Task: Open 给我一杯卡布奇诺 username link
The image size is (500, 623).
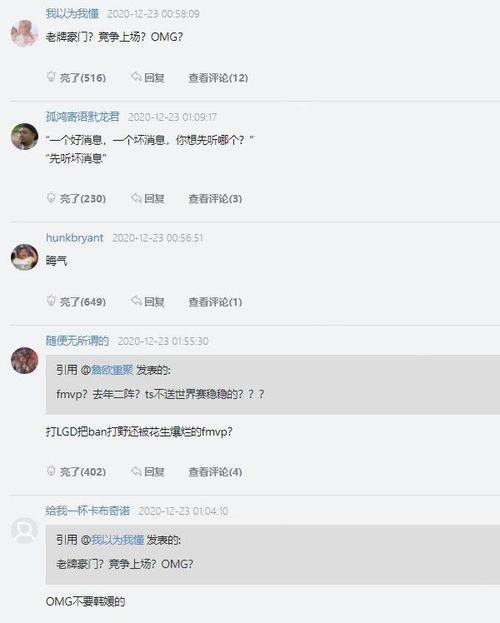Action: pyautogui.click(x=88, y=511)
